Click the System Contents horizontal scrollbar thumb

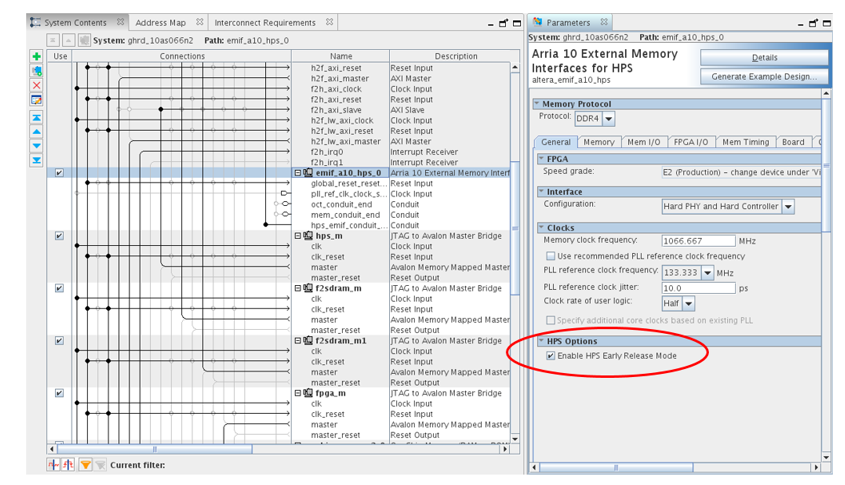[154, 449]
